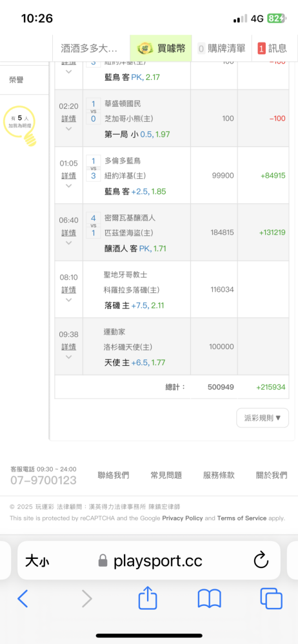Open the 訊息 tab
Screen dimensions: 298x644
(272, 48)
